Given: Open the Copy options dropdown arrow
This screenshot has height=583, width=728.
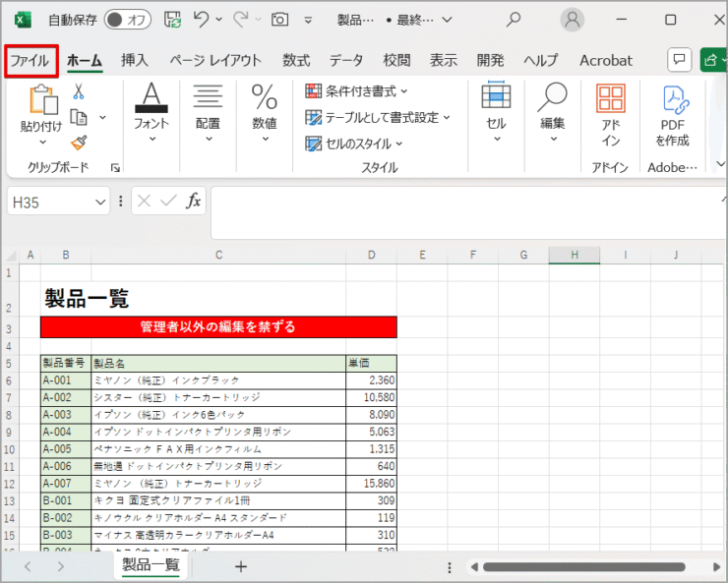Looking at the screenshot, I should coord(102,117).
